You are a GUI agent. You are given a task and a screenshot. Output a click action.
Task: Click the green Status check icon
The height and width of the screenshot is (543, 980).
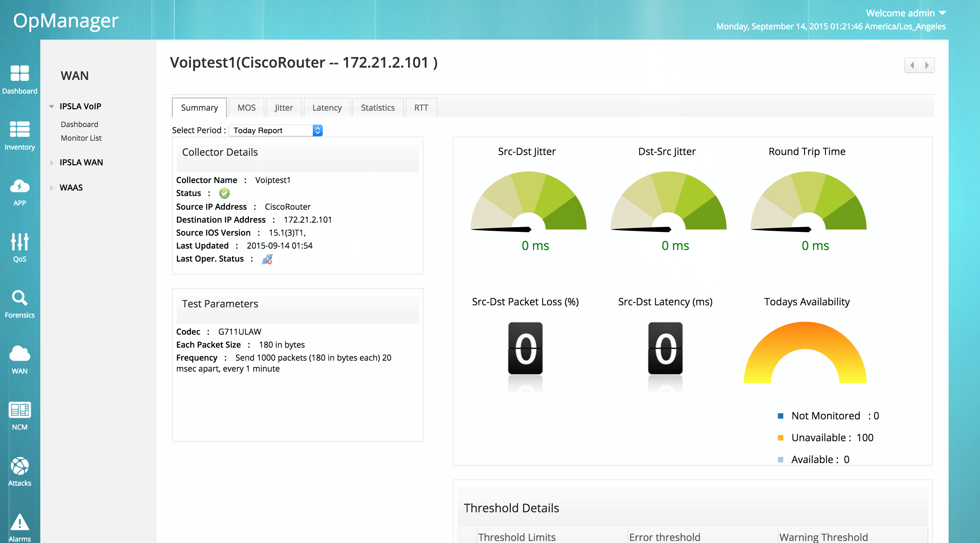pos(224,193)
